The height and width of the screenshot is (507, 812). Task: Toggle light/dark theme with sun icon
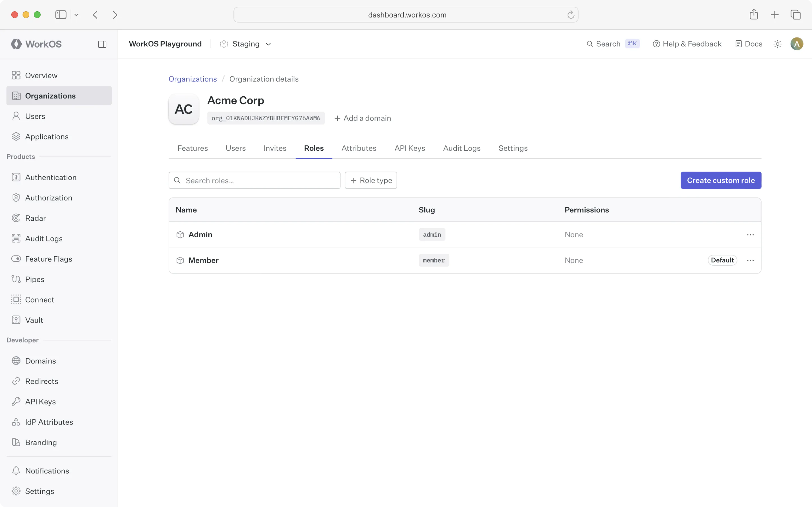pos(777,44)
